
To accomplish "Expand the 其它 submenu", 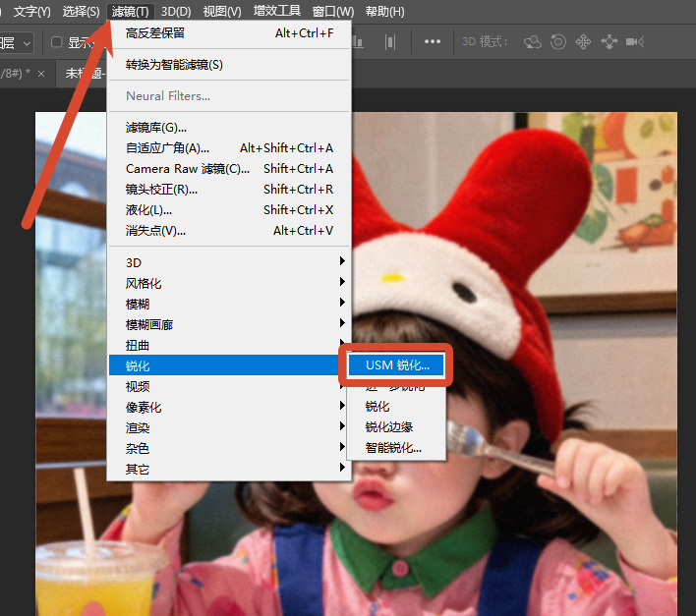I will [x=229, y=469].
